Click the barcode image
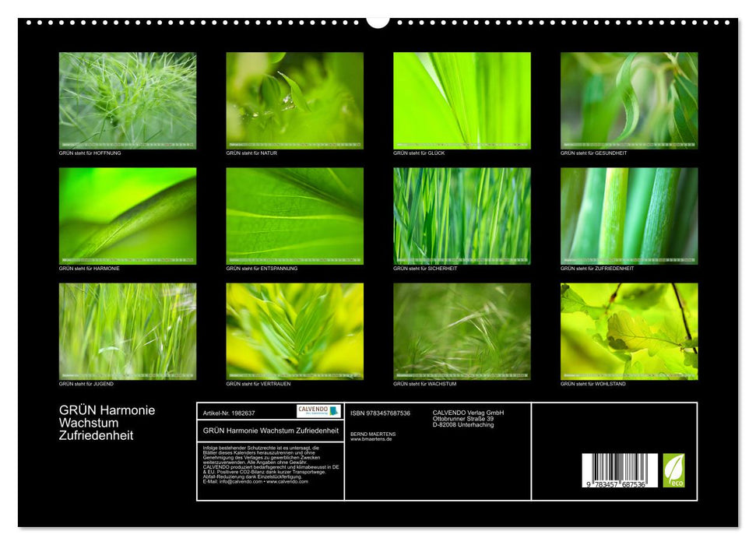 pyautogui.click(x=619, y=472)
